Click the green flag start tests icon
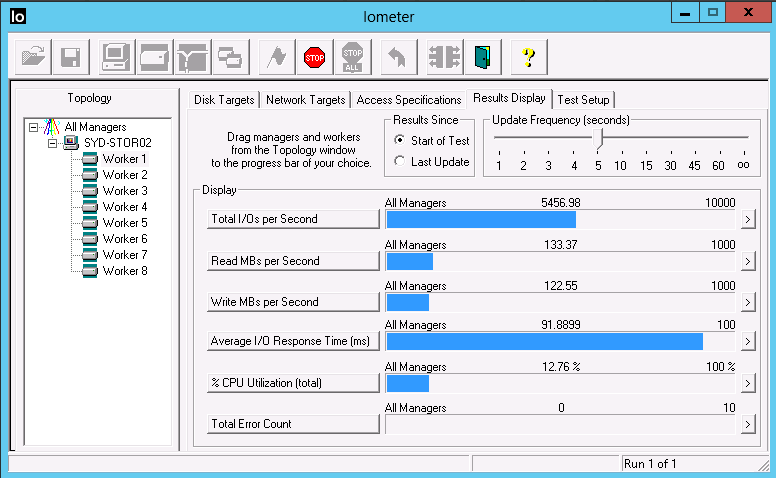This screenshot has height=478, width=776. click(277, 57)
